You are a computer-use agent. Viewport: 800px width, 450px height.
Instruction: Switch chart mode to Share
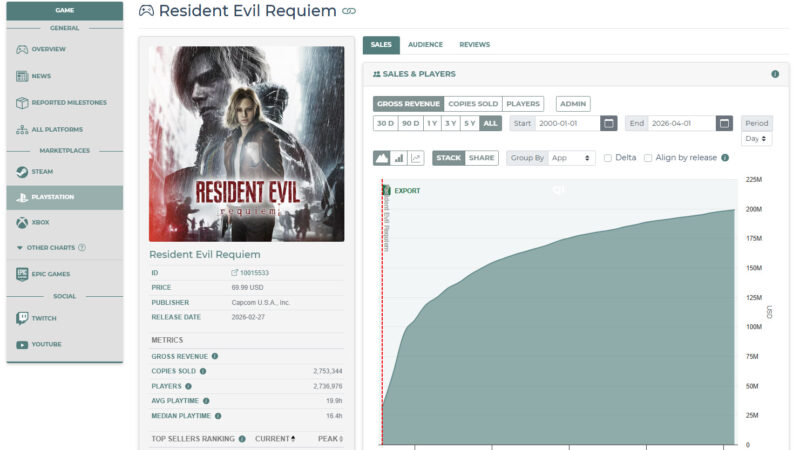point(482,158)
